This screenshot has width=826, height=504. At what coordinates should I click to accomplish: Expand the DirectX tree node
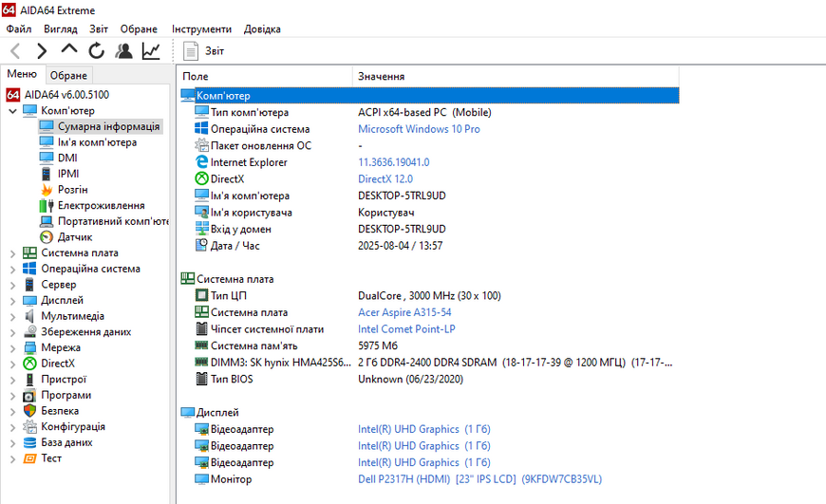[x=13, y=364]
